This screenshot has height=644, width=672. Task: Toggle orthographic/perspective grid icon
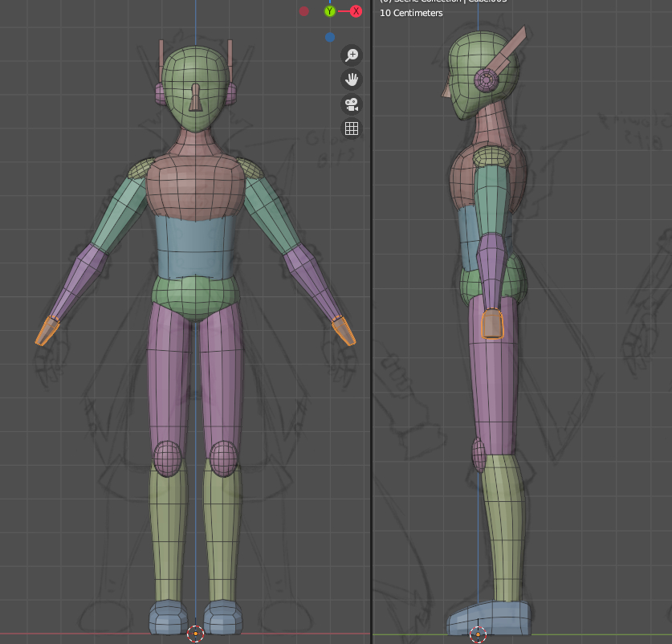352,128
